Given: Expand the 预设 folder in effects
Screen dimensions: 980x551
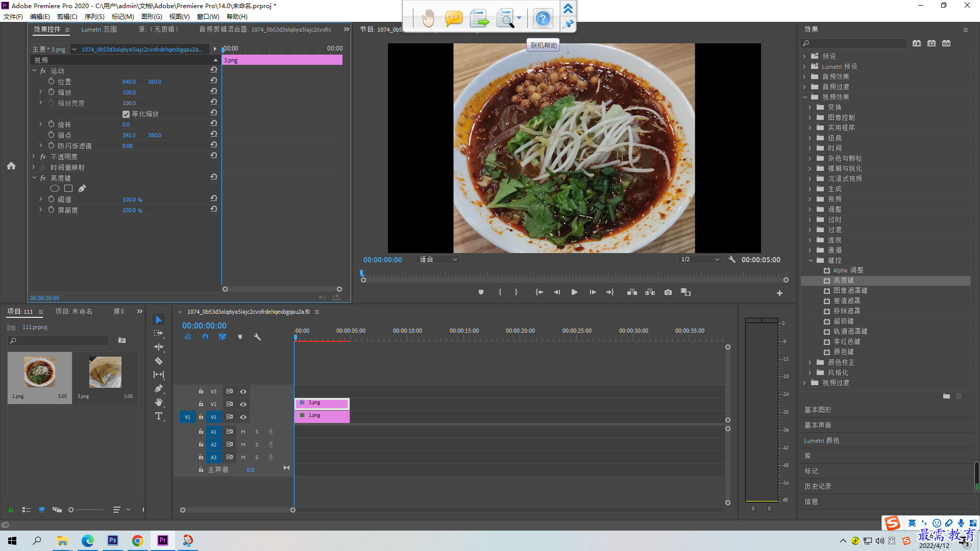Looking at the screenshot, I should pyautogui.click(x=804, y=56).
